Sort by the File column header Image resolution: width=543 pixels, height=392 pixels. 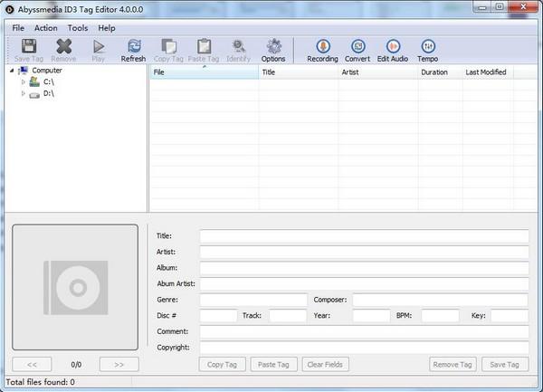click(204, 72)
